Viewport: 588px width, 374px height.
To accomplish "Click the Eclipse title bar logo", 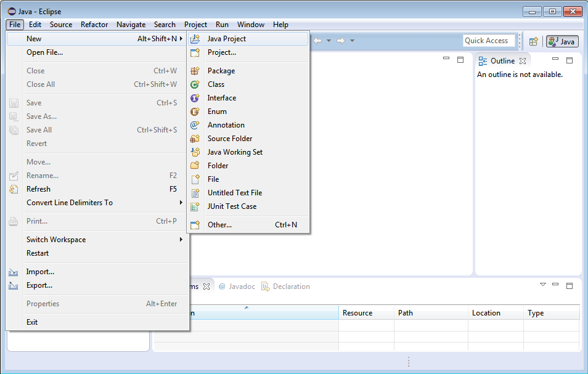I will click(x=12, y=12).
